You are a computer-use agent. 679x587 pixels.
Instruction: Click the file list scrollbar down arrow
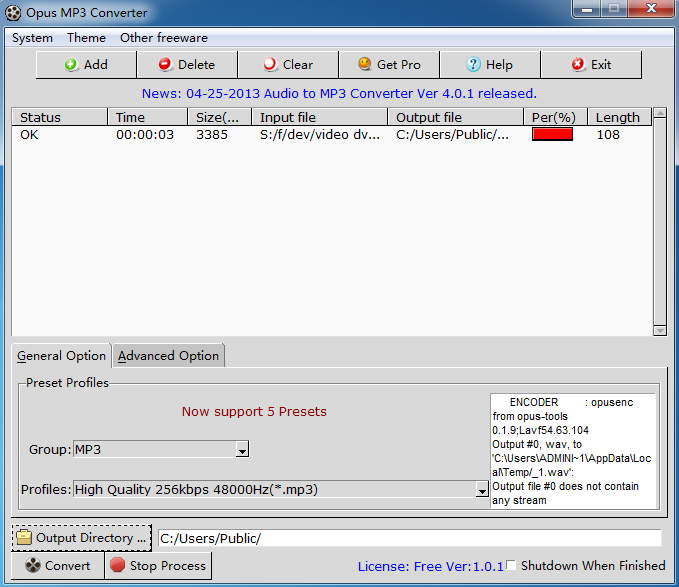tap(660, 330)
